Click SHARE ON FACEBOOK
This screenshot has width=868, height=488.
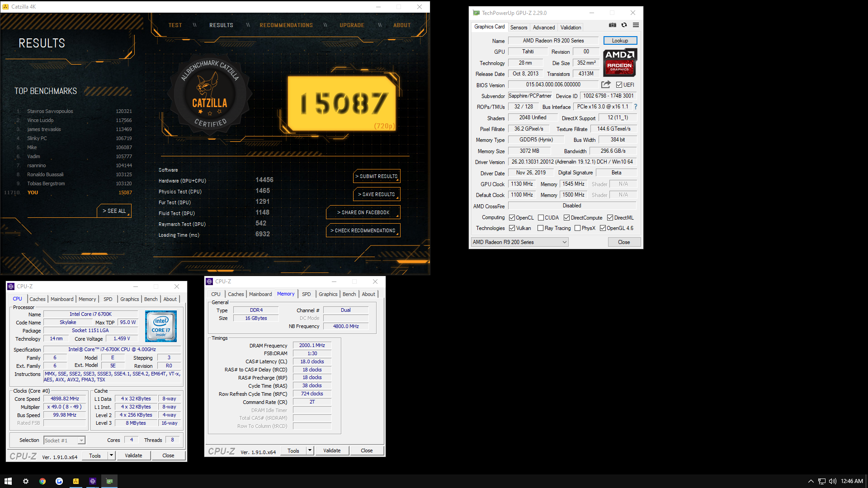(x=363, y=212)
